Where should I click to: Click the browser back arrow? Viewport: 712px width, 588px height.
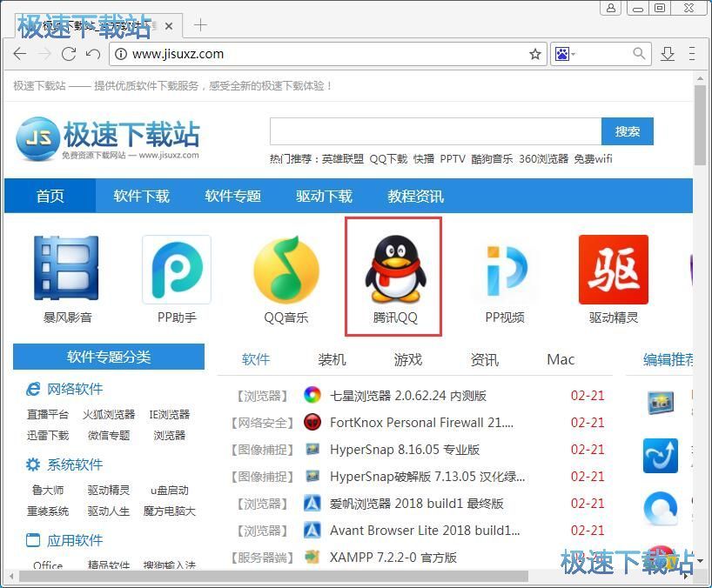pos(19,54)
